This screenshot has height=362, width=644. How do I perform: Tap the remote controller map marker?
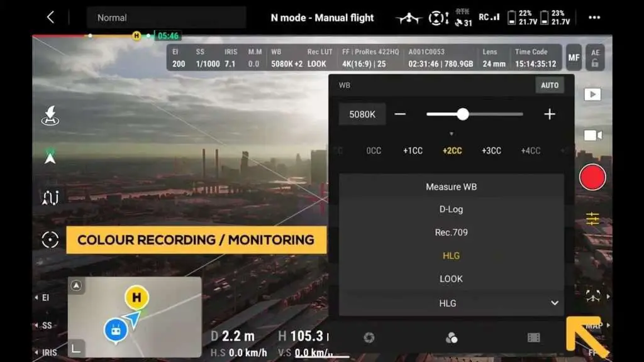coord(116,331)
